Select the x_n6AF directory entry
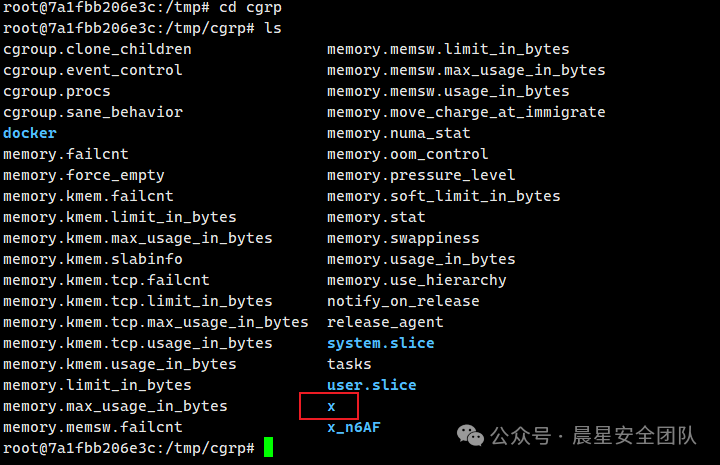The width and height of the screenshot is (720, 465). click(354, 427)
